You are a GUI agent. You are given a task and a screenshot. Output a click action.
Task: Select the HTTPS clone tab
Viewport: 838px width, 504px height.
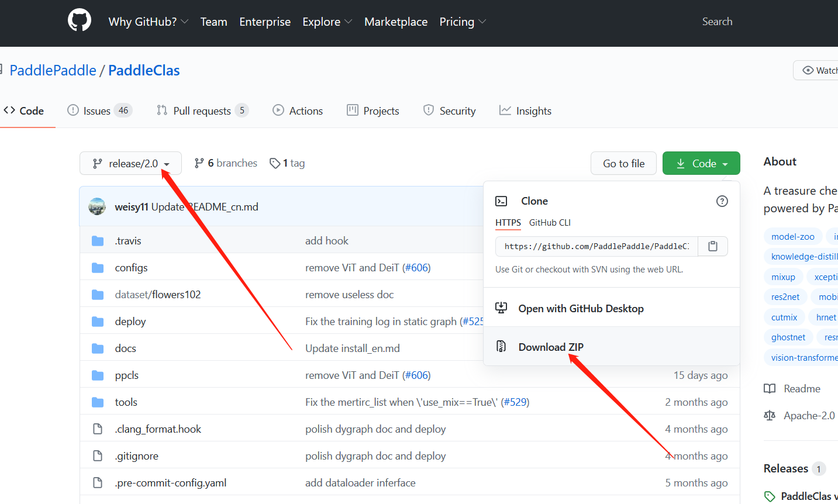[508, 223]
